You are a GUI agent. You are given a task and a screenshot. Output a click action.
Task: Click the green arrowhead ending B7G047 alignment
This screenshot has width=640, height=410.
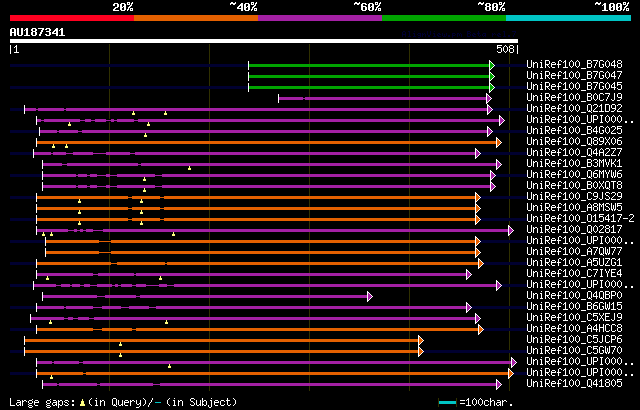point(492,76)
